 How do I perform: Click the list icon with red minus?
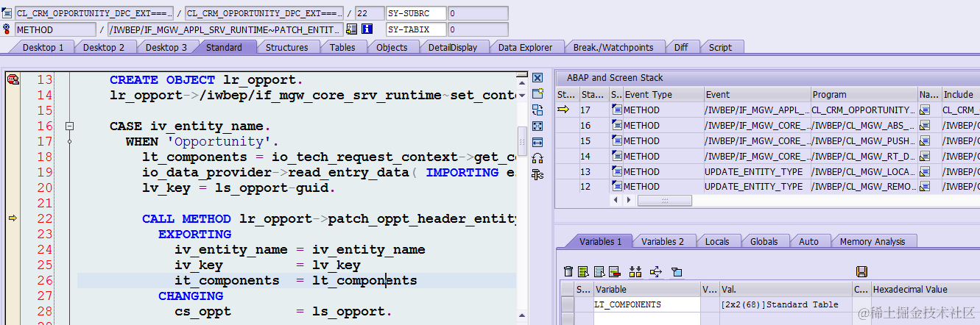pos(614,271)
